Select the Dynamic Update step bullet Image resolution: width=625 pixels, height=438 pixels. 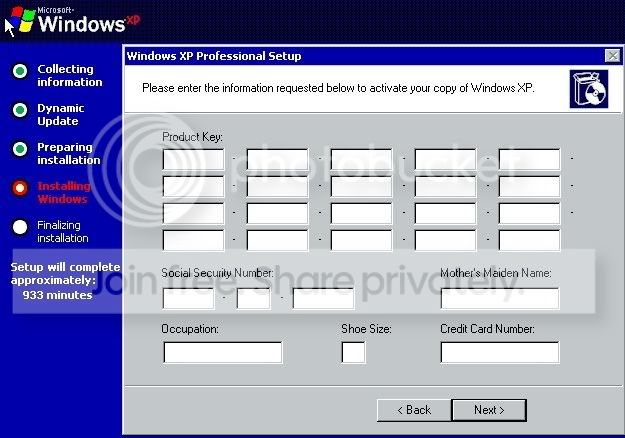[20, 110]
